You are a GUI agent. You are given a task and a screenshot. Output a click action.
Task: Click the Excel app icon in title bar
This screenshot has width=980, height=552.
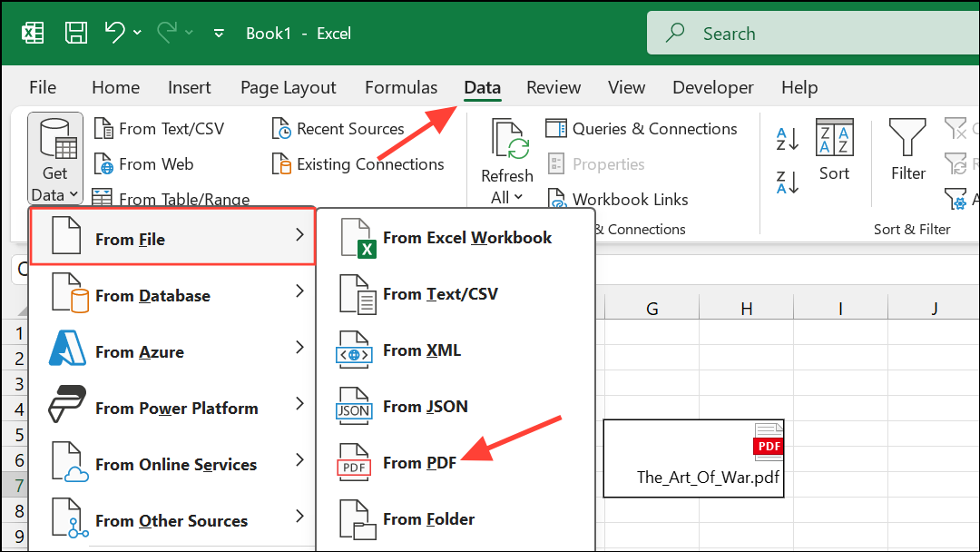pyautogui.click(x=33, y=33)
